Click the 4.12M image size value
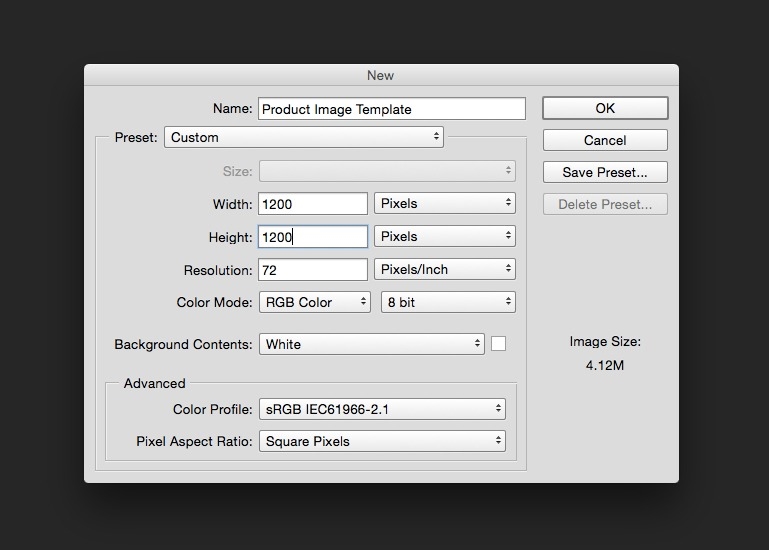769x550 pixels. pos(605,366)
